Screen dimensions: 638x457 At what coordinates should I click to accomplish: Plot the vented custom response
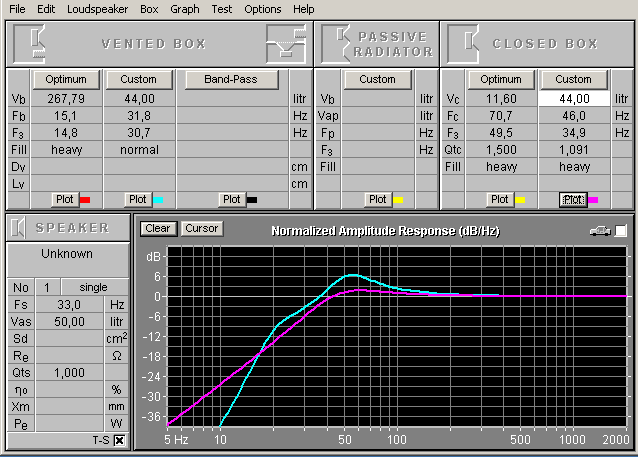[x=138, y=199]
